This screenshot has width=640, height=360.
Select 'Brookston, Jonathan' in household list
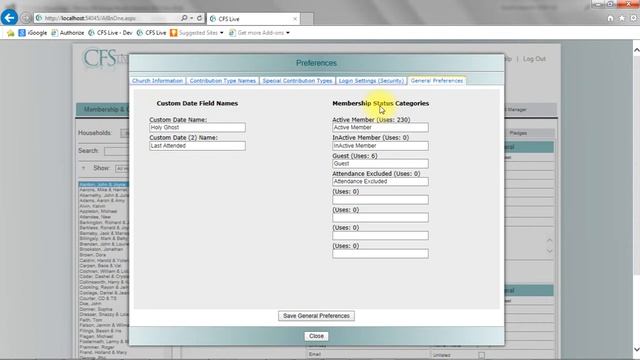[101, 249]
